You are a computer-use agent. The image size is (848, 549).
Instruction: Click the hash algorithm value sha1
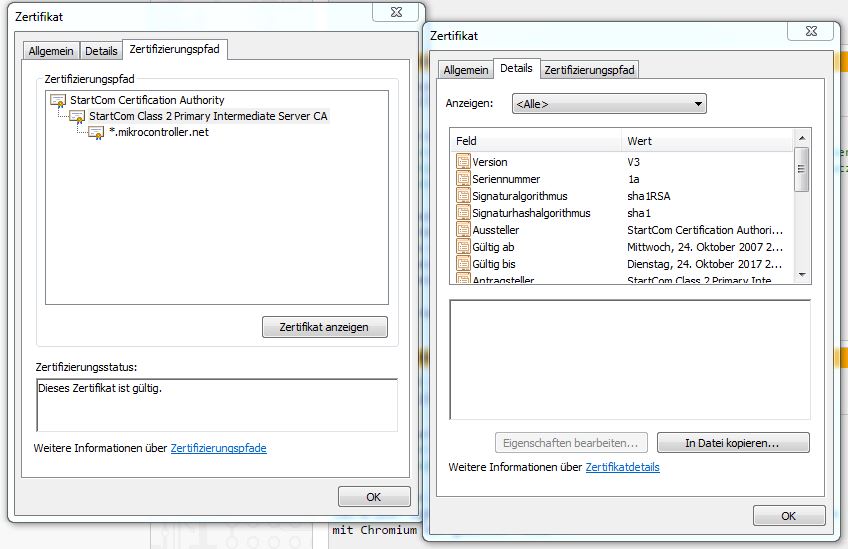click(x=639, y=213)
